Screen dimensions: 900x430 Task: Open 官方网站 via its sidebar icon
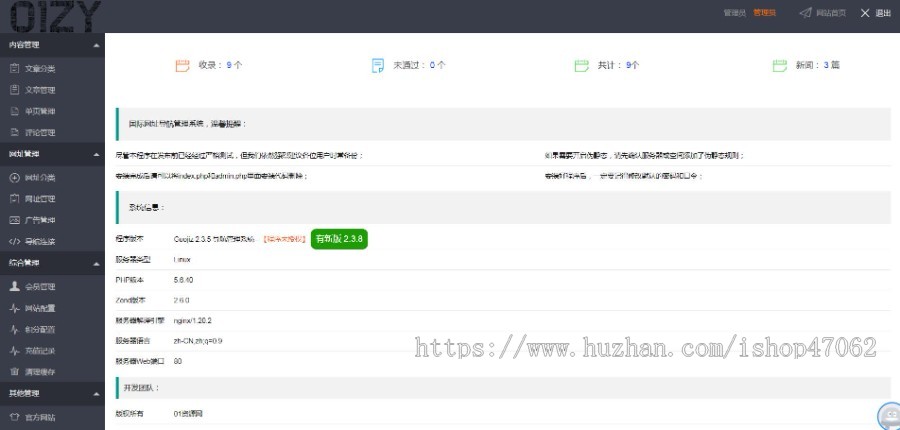pyautogui.click(x=15, y=417)
